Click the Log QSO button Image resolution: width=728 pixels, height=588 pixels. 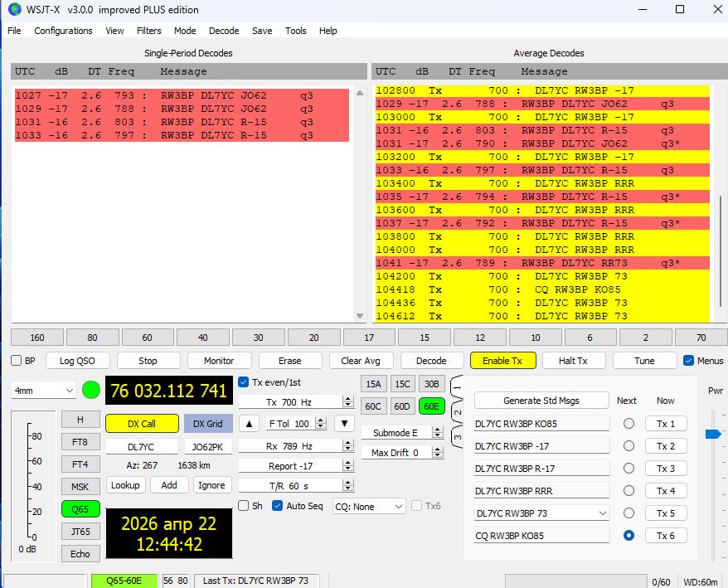click(77, 361)
